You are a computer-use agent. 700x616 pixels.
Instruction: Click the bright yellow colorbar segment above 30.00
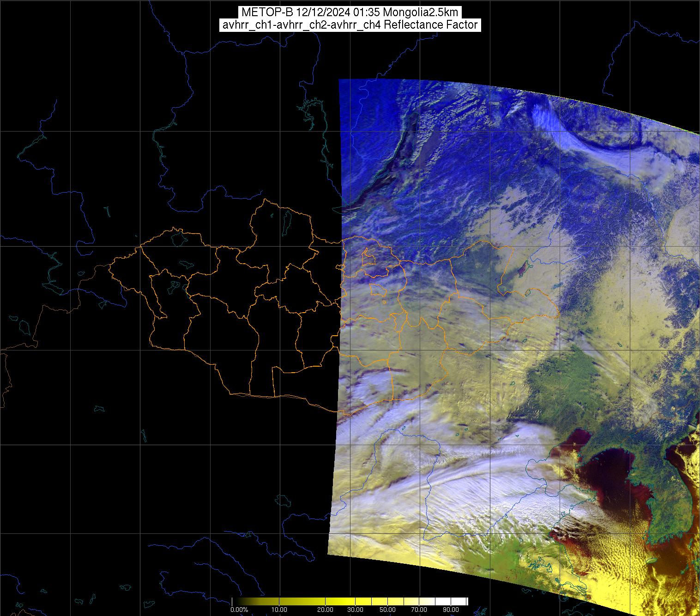(x=363, y=601)
